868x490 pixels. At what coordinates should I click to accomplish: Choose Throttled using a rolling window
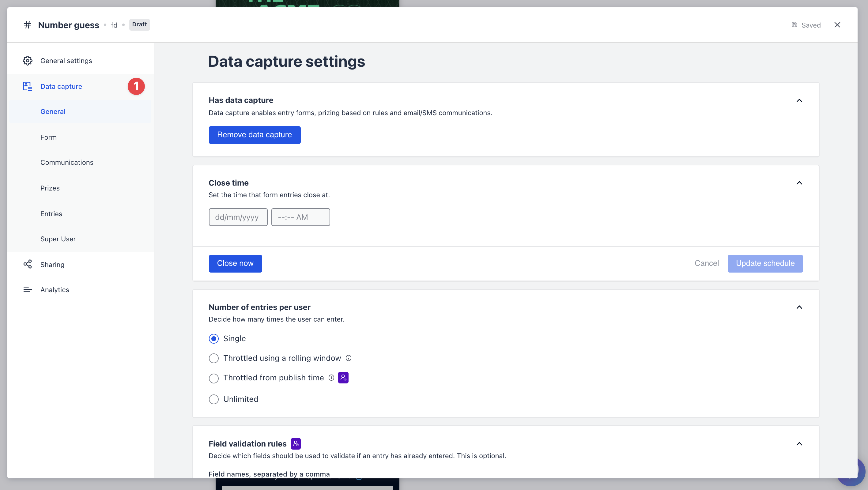[x=213, y=358]
